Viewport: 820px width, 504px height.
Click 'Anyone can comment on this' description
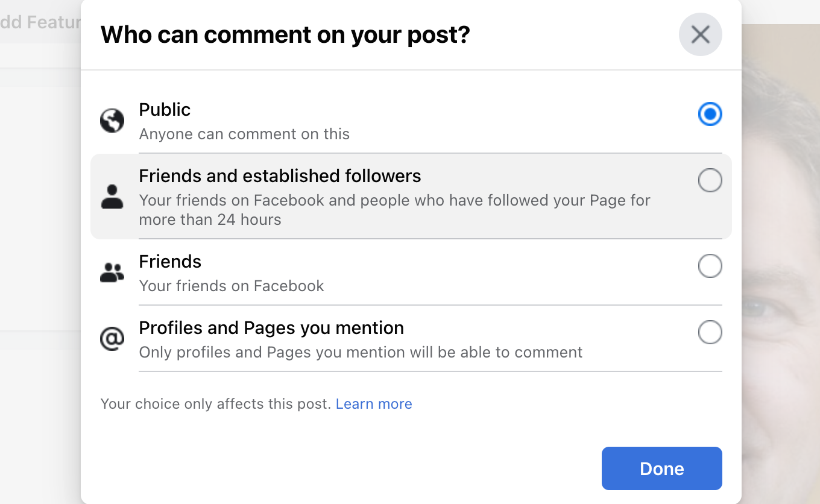(244, 134)
